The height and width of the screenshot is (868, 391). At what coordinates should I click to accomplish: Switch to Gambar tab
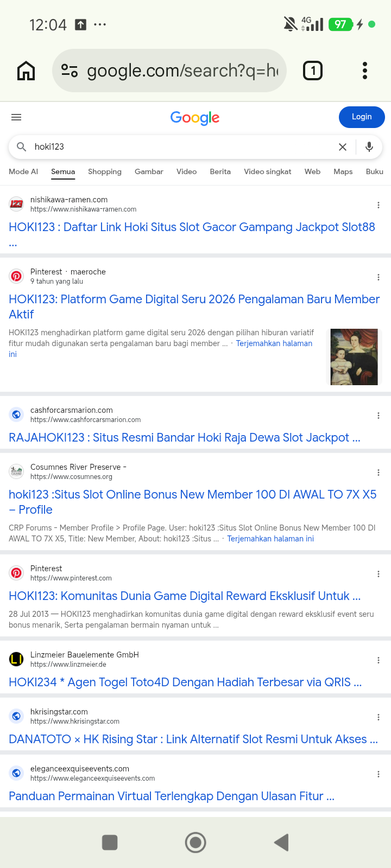click(x=149, y=171)
